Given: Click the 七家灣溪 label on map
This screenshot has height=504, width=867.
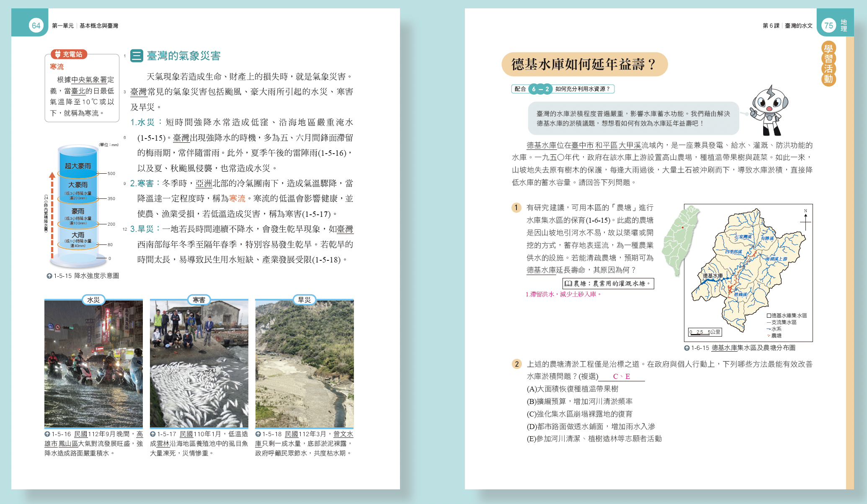Looking at the screenshot, I should tap(743, 237).
